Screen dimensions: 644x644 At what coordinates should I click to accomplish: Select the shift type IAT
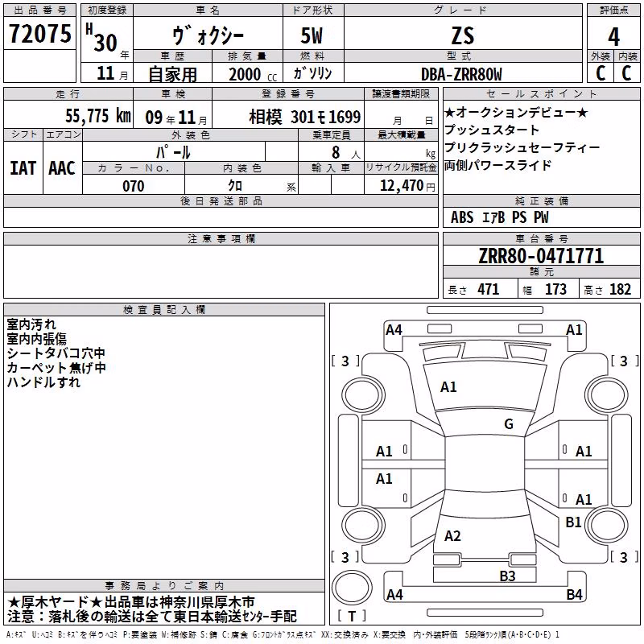tap(23, 168)
